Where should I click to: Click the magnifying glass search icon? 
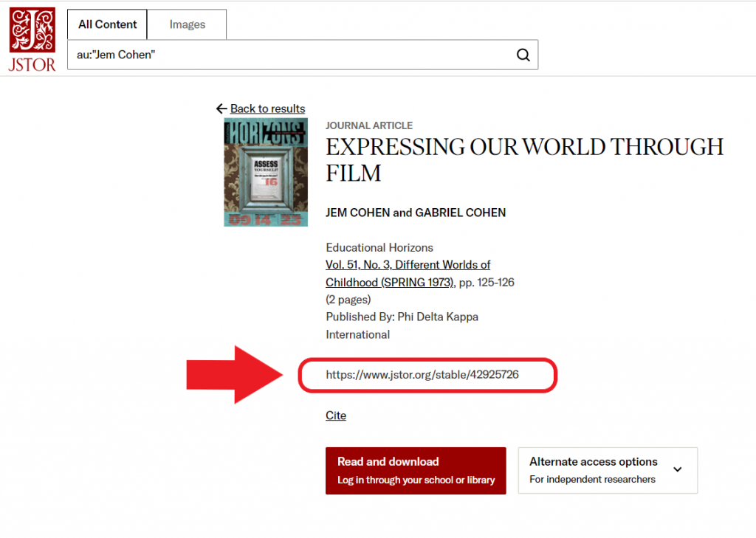click(523, 55)
